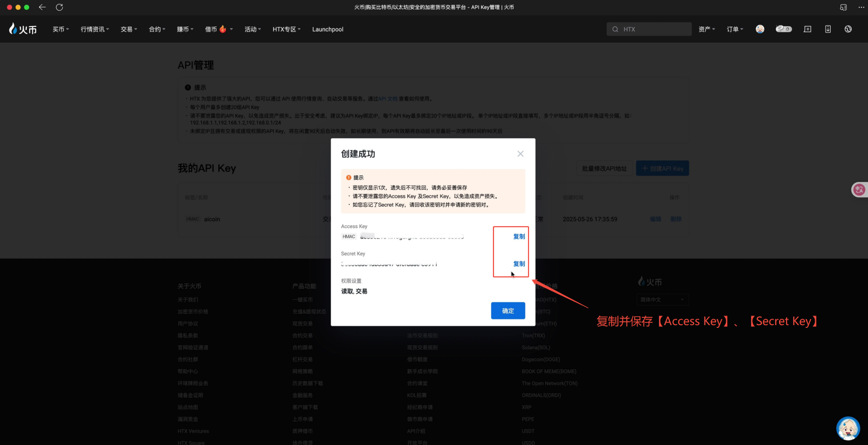
Task: Open footer link 漏洞赏金
Action: click(x=188, y=419)
